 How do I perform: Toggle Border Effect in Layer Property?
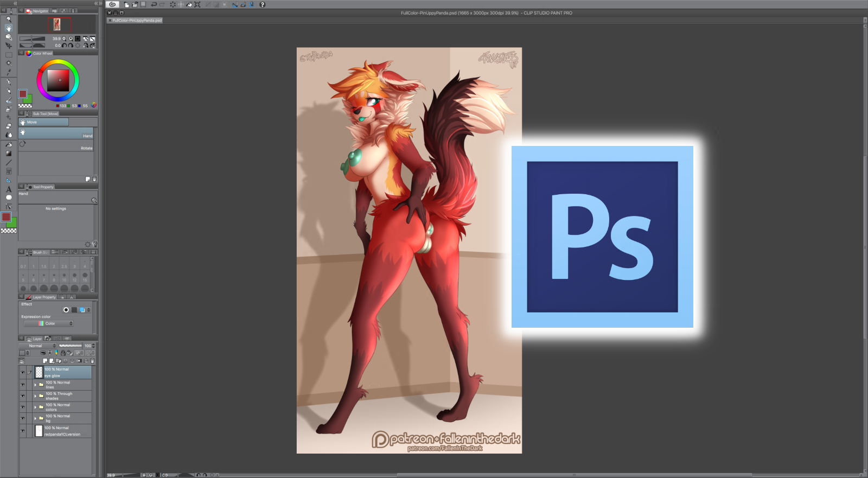tap(66, 310)
